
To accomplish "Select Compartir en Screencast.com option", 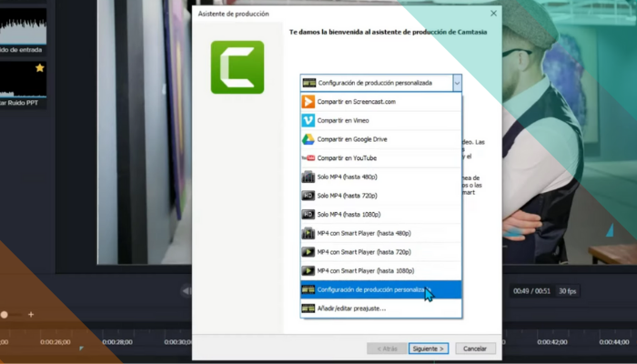I will [x=380, y=102].
